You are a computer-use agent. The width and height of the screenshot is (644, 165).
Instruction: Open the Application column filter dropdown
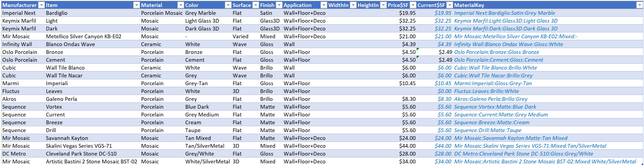pyautogui.click(x=324, y=5)
